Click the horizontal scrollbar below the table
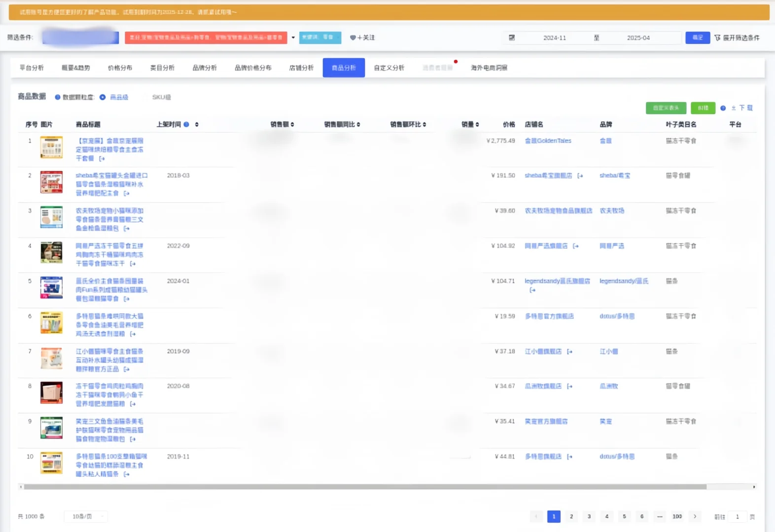The height and width of the screenshot is (532, 775). [x=365, y=487]
